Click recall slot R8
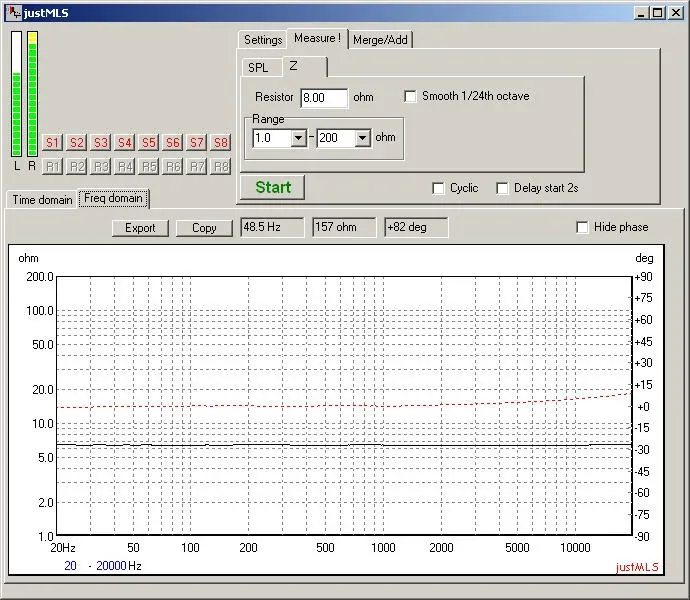690x600 pixels. tap(220, 166)
